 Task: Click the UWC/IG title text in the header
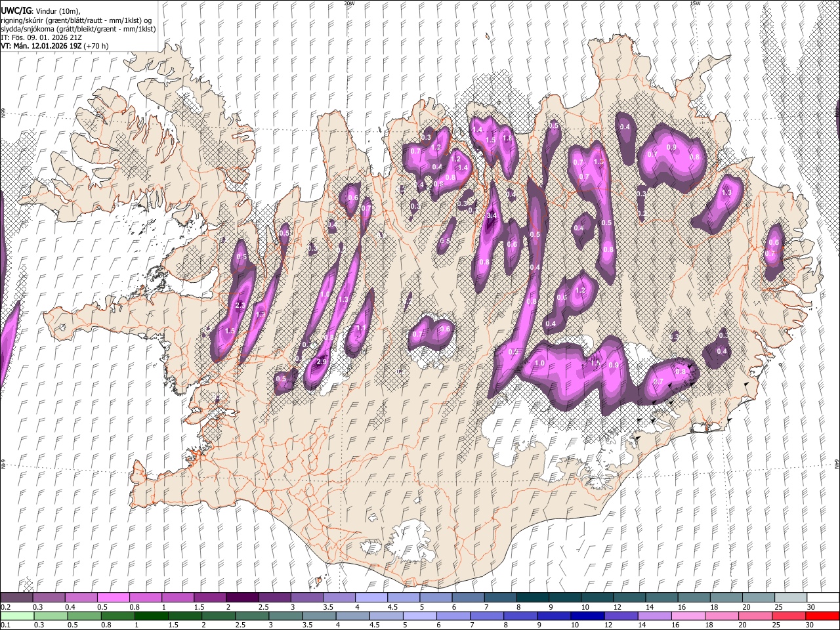pyautogui.click(x=16, y=11)
